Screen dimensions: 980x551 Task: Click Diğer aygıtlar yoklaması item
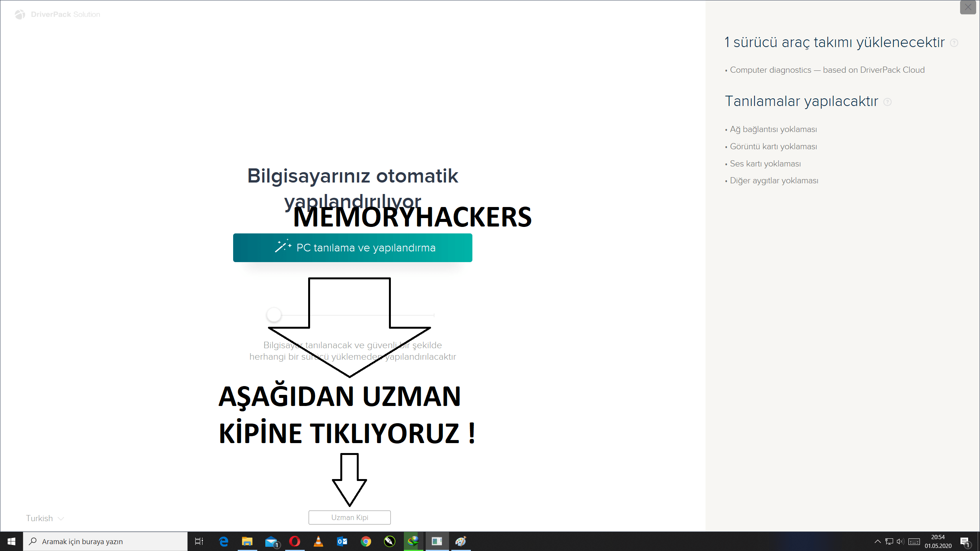click(x=774, y=181)
